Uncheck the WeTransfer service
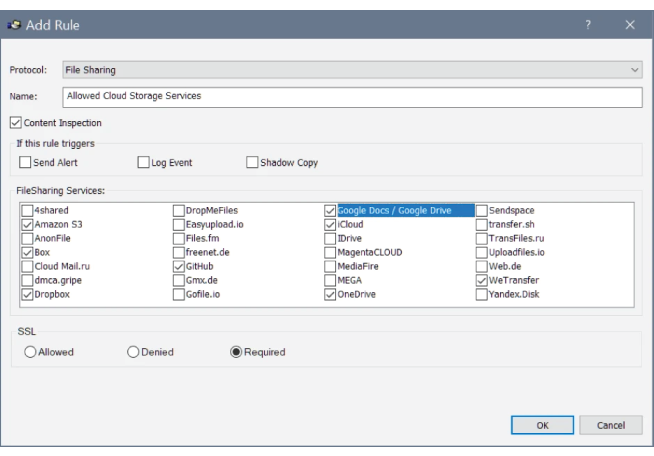 click(x=482, y=280)
